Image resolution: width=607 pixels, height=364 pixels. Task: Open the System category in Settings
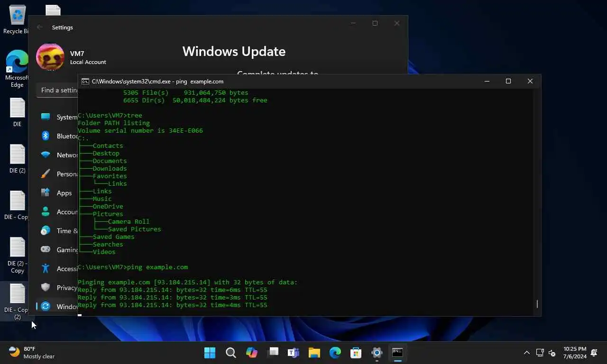coord(57,117)
